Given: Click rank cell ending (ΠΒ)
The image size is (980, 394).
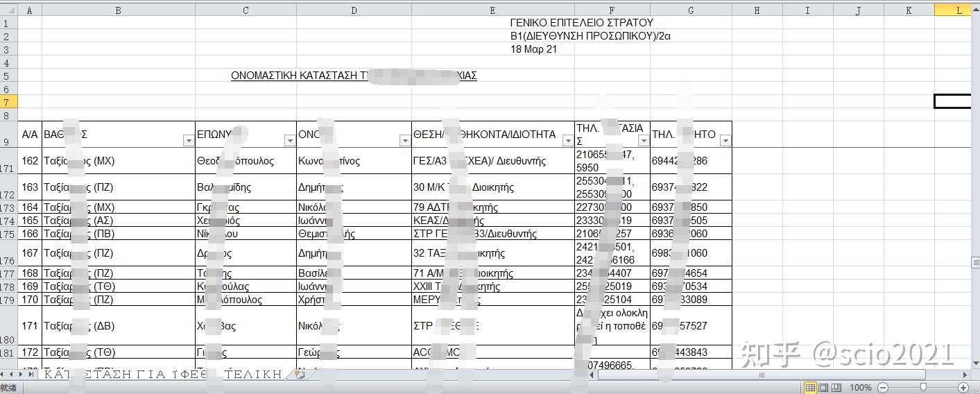Looking at the screenshot, I should click(119, 234).
